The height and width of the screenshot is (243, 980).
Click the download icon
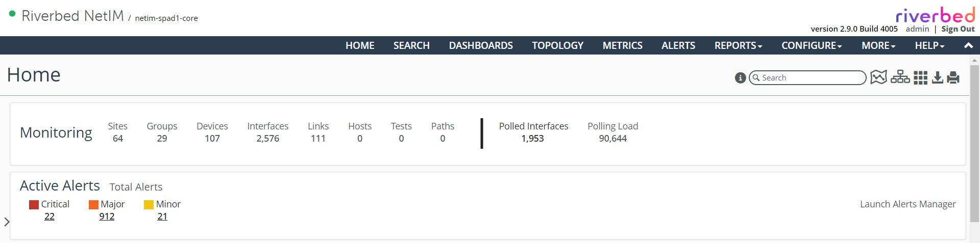[938, 77]
